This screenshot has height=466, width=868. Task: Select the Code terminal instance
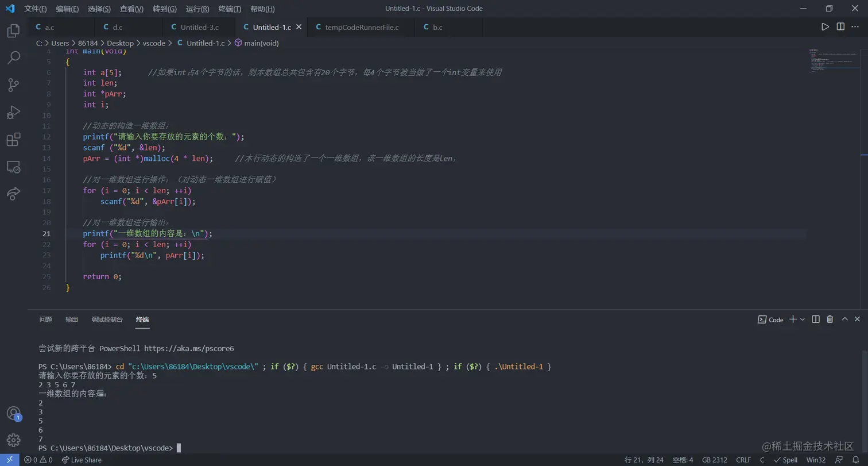[770, 319]
